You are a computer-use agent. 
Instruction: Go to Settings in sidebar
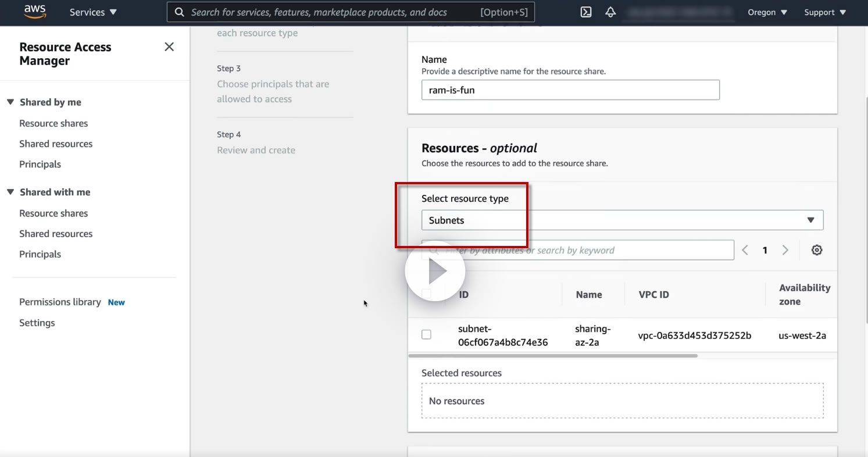(37, 323)
